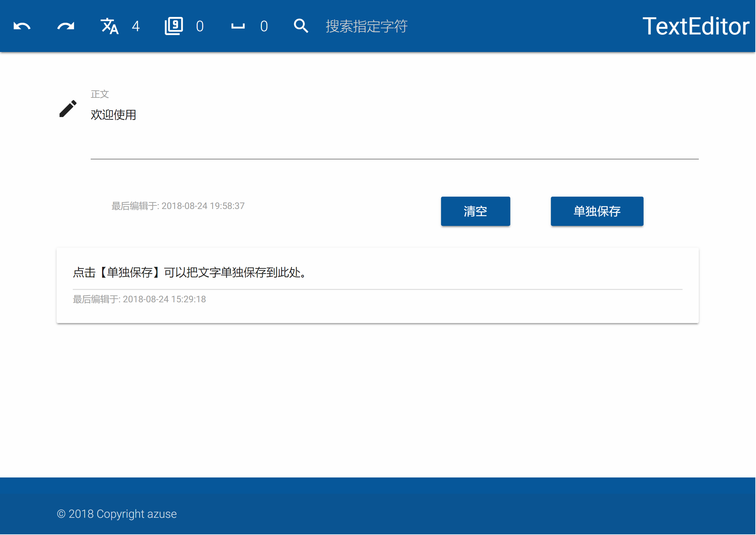Click the character count number 4
756x535 pixels.
136,26
